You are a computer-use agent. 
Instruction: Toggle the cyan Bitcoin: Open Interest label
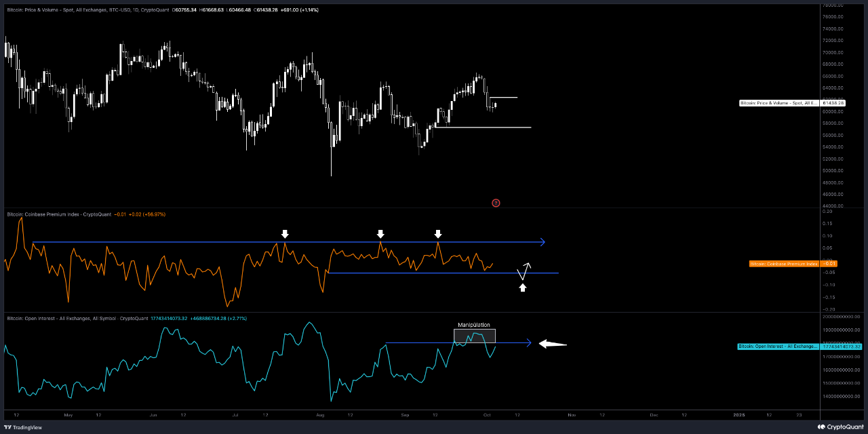(x=778, y=347)
